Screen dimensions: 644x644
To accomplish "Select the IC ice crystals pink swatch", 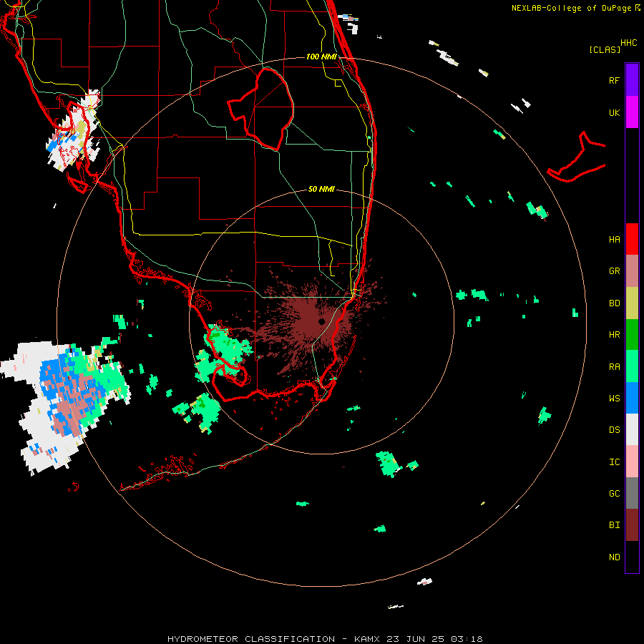I will point(632,462).
